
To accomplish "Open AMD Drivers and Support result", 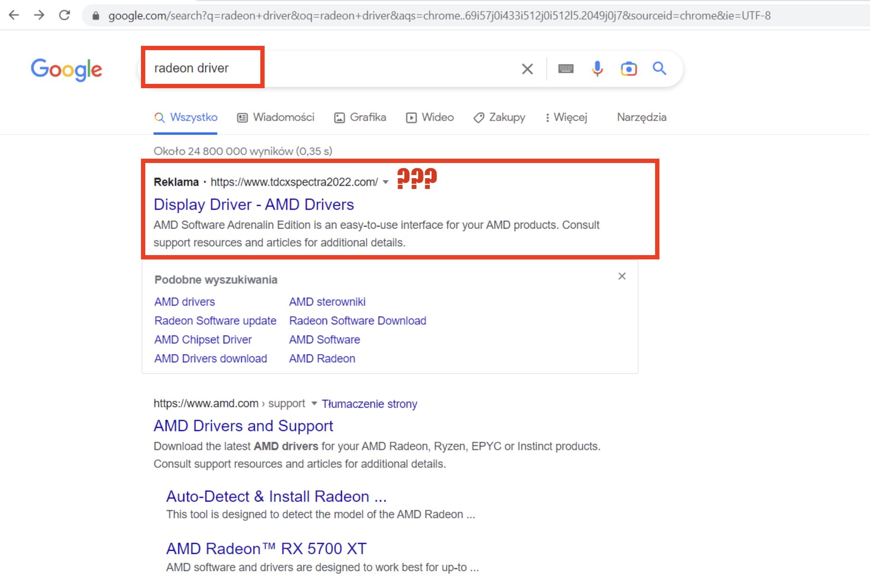I will [x=243, y=426].
